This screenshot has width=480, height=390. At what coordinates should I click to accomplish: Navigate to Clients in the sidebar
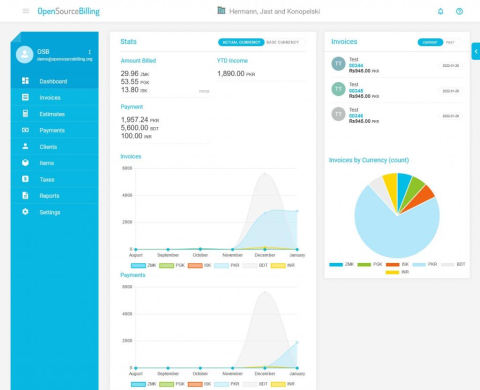[55, 146]
